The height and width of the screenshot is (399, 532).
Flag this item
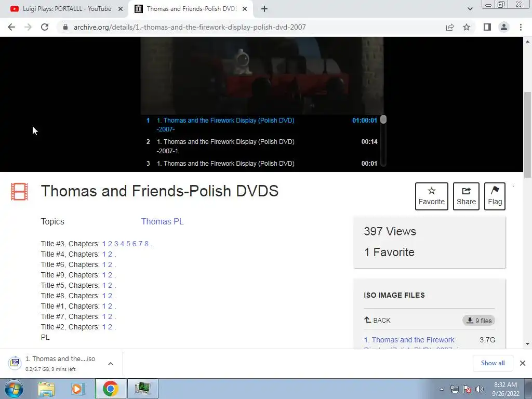click(495, 196)
